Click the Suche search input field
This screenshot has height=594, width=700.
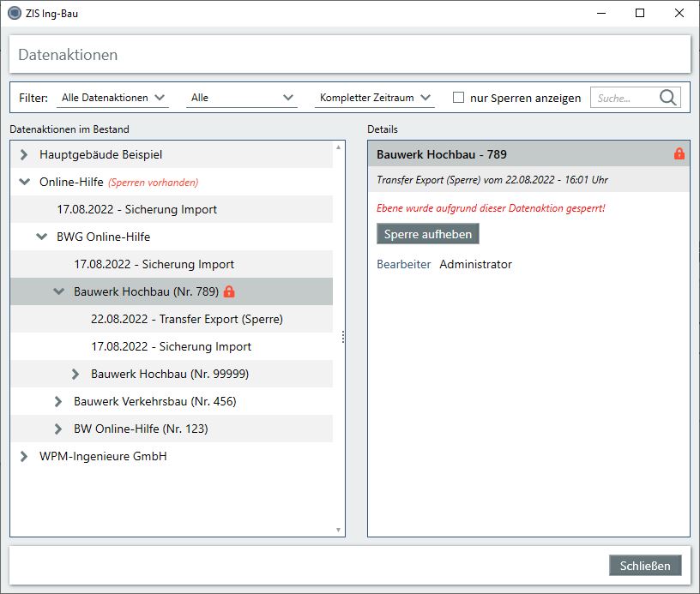[624, 98]
